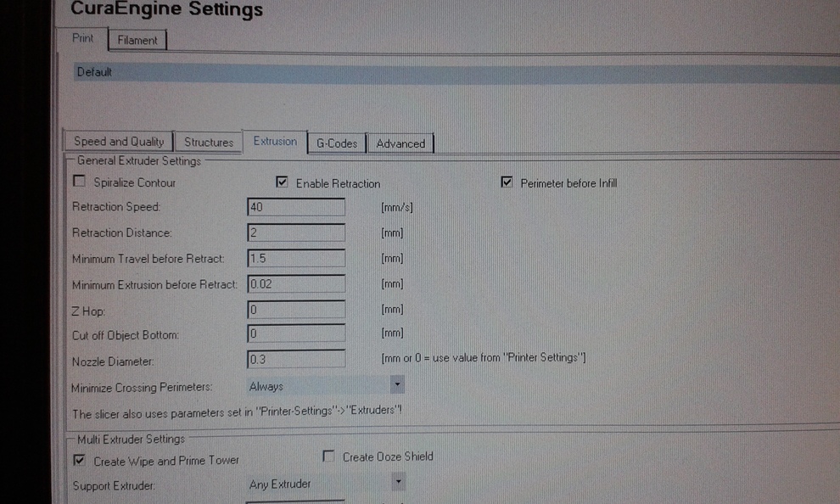Click the Nozzle Diameter input field
840x504 pixels.
pyautogui.click(x=296, y=360)
